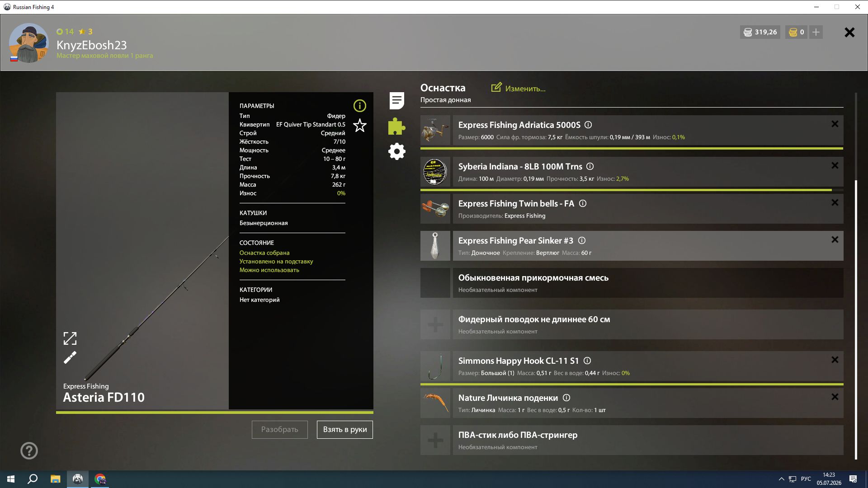Switch the РУС keyboard language
The height and width of the screenshot is (488, 868).
tap(806, 479)
